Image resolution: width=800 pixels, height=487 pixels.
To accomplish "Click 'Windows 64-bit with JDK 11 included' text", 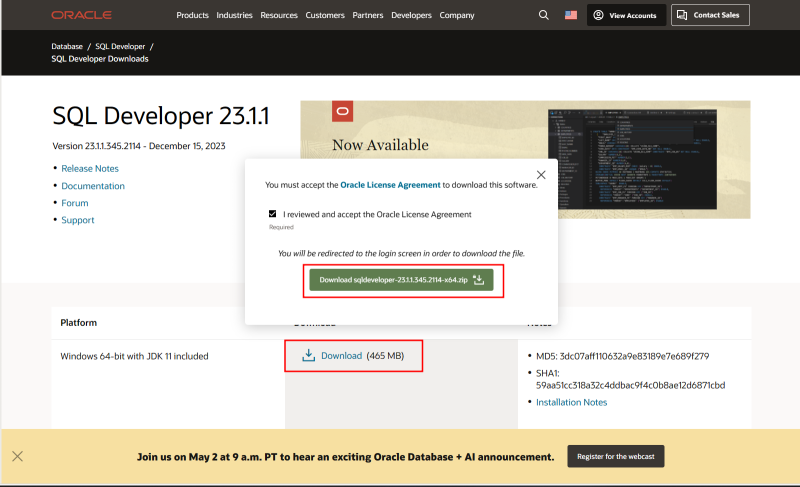I will 134,356.
